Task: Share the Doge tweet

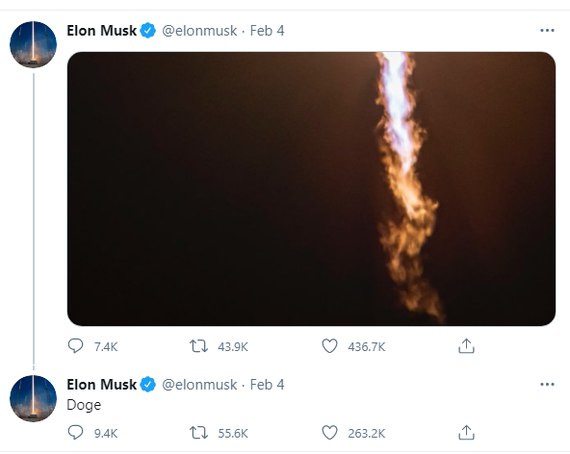Action: click(x=466, y=432)
